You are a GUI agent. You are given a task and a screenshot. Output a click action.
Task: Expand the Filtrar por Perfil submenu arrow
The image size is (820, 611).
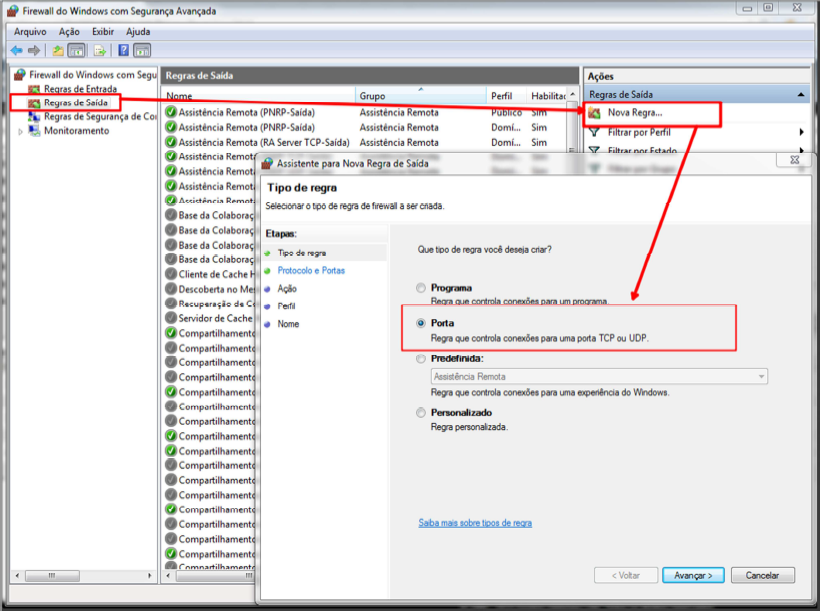click(x=801, y=132)
